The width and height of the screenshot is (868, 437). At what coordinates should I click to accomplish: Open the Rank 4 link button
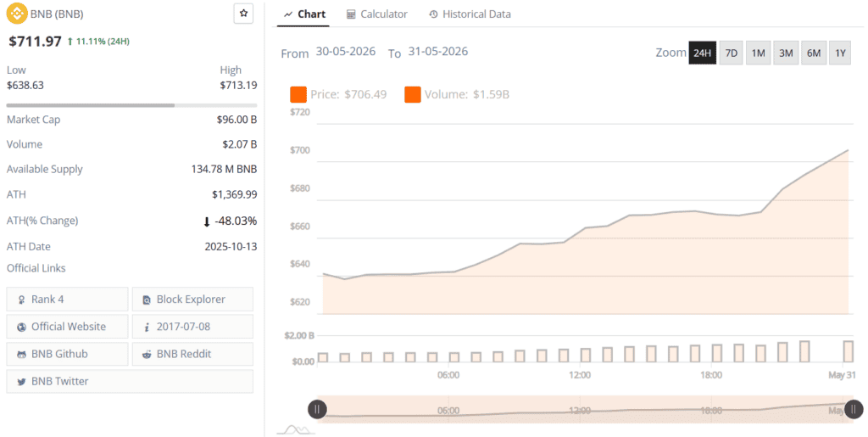(x=68, y=300)
